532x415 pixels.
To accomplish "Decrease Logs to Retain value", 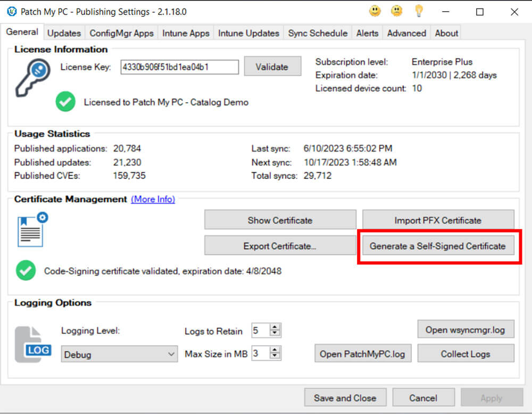I will [x=275, y=334].
